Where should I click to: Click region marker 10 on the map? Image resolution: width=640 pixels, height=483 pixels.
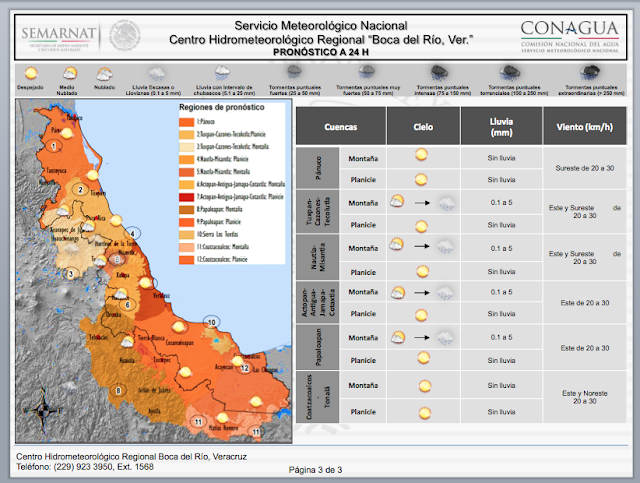[x=211, y=322]
